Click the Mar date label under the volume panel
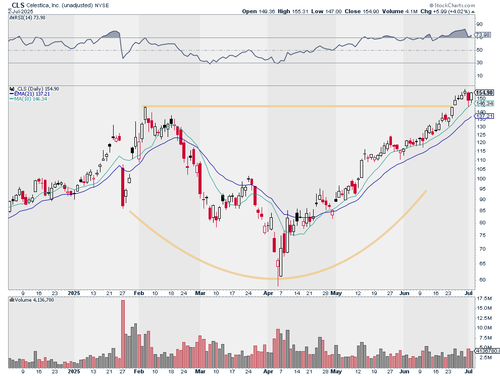Image resolution: width=500 pixels, height=376 pixels. coord(200,371)
